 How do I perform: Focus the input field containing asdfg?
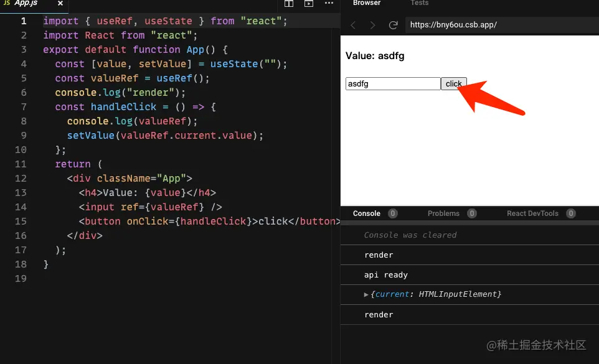(x=393, y=83)
